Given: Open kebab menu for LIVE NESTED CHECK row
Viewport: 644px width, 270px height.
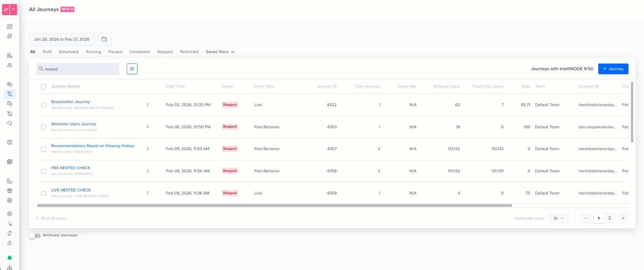Looking at the screenshot, I should tap(148, 193).
